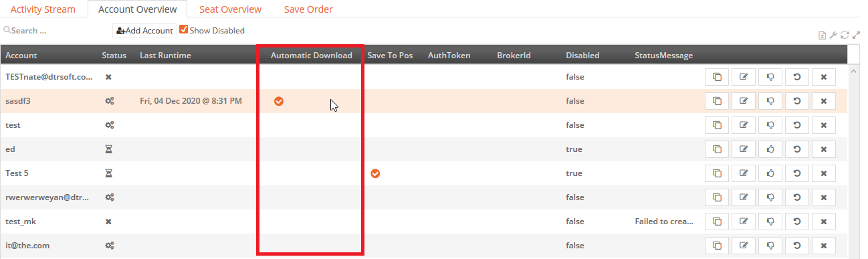Select the 'rwerwerweyan@dtr...' account name
The width and height of the screenshot is (868, 259).
pos(47,197)
